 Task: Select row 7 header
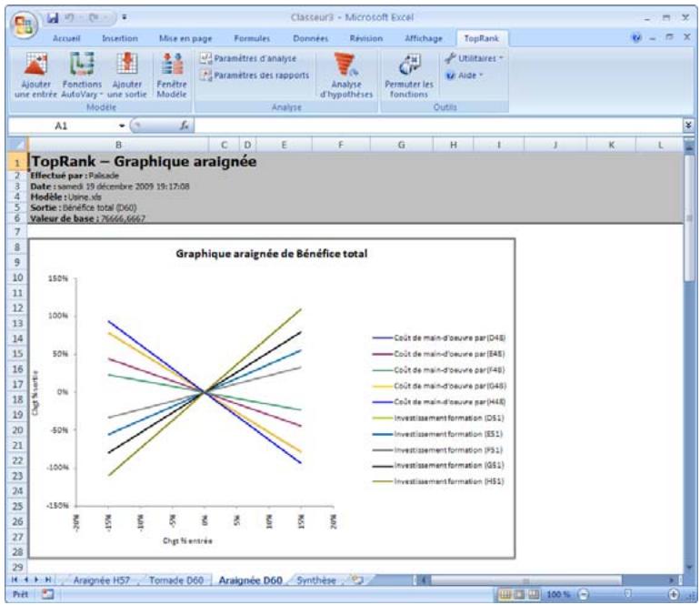(17, 231)
